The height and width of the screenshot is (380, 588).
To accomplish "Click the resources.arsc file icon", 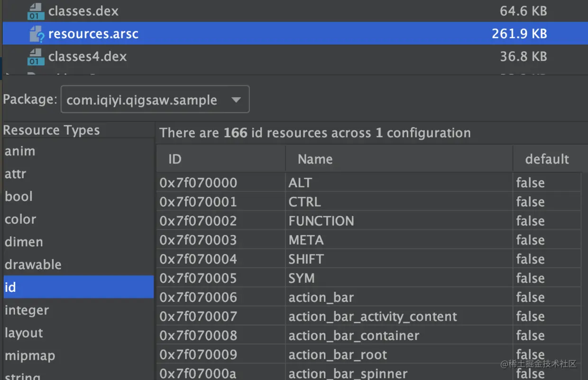I will [37, 34].
